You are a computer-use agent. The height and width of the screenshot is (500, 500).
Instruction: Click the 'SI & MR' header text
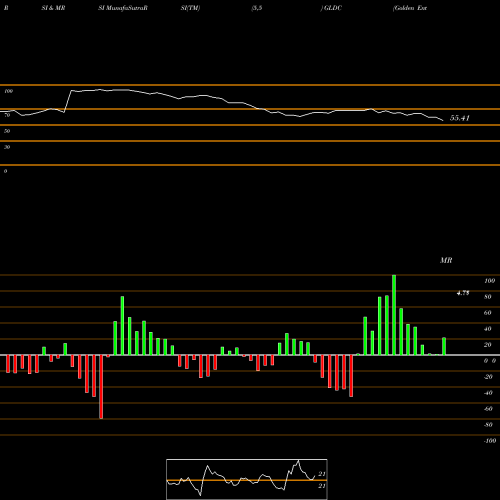[x=53, y=8]
